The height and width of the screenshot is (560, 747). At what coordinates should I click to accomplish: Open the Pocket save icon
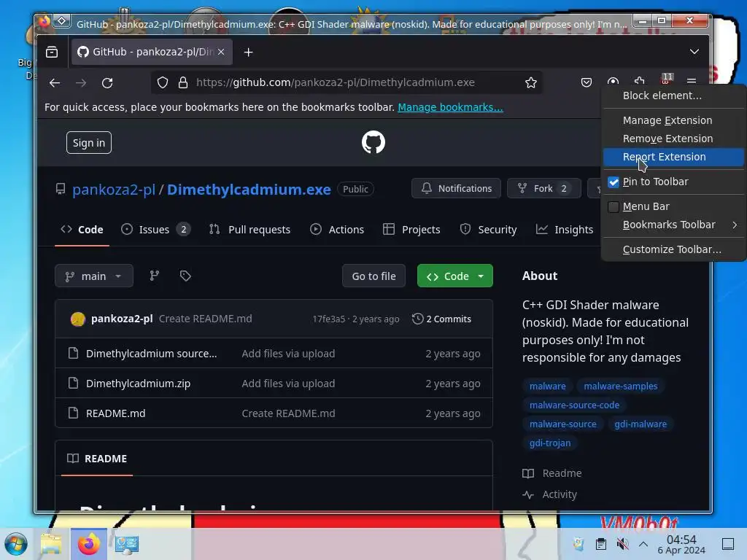(x=587, y=82)
